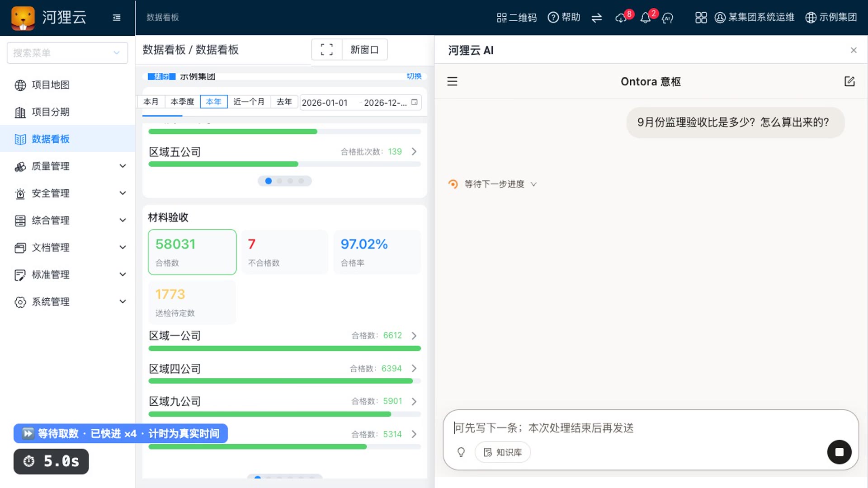Select the 本季度 time filter

click(182, 102)
